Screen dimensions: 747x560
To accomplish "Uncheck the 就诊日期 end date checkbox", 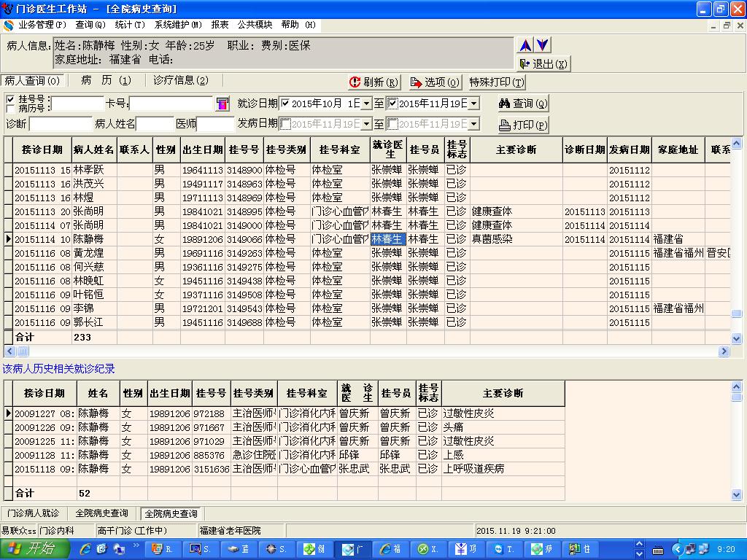I will point(392,103).
